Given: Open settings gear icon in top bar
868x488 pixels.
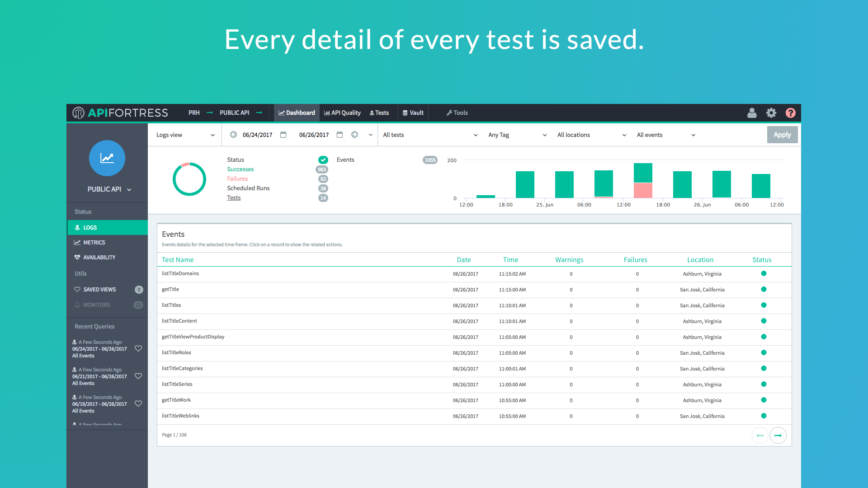Looking at the screenshot, I should 771,113.
